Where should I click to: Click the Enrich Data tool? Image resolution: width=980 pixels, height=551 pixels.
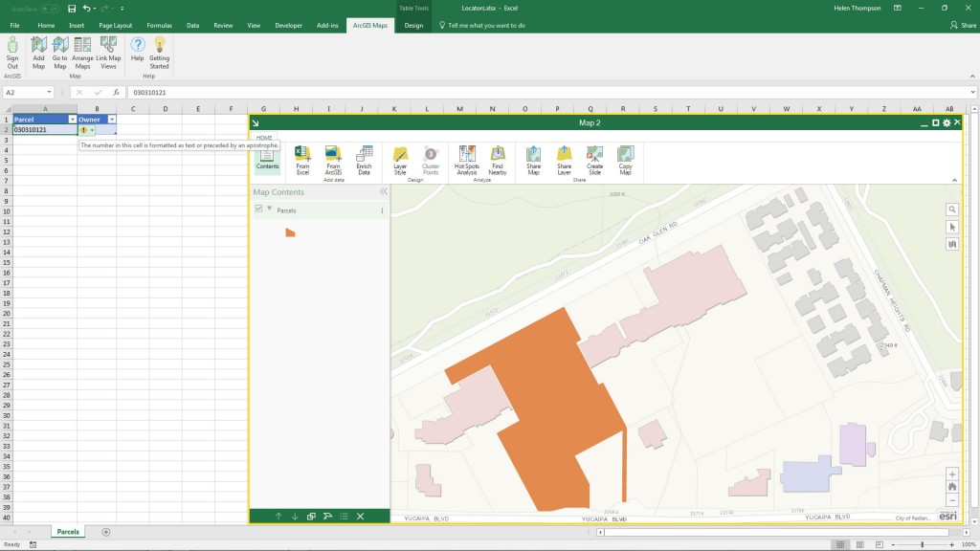click(364, 160)
